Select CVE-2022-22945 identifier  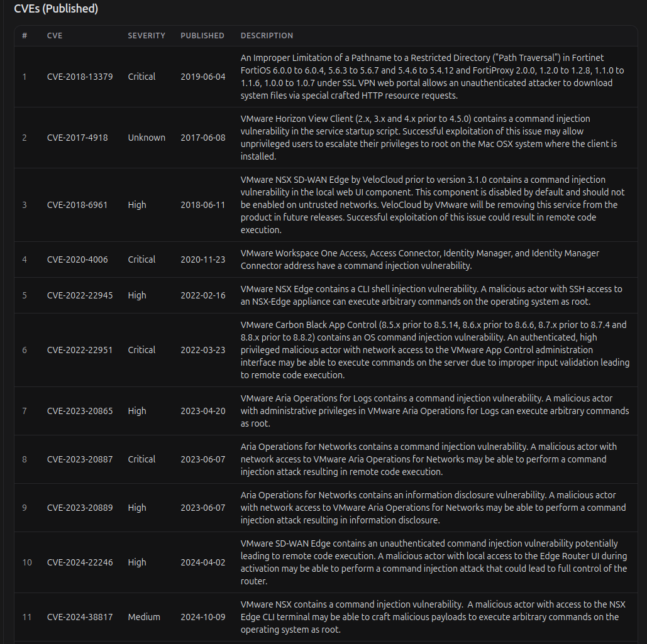point(80,296)
